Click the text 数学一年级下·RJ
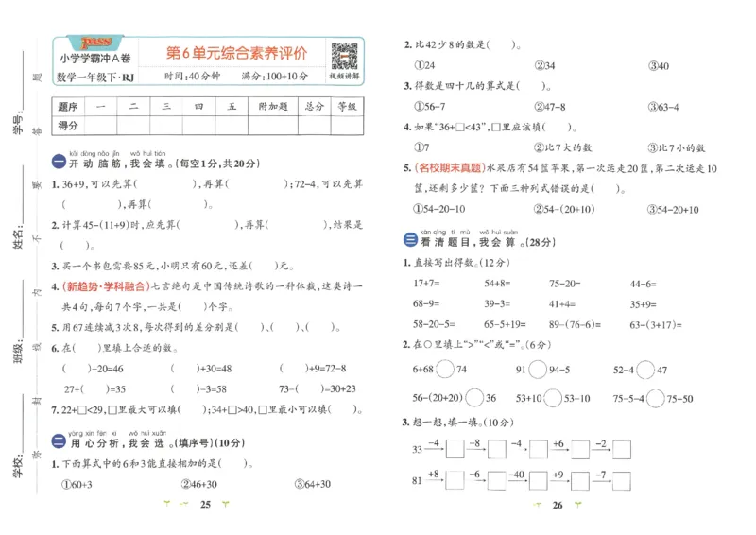The width and height of the screenshot is (756, 535). click(x=95, y=78)
